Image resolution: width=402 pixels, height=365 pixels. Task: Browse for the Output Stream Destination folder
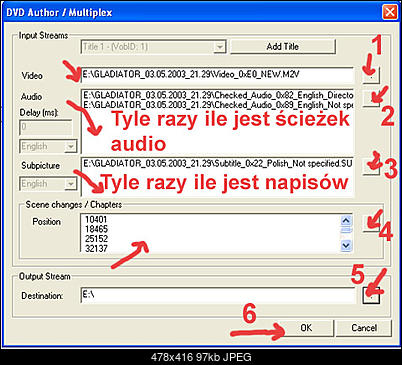click(371, 295)
